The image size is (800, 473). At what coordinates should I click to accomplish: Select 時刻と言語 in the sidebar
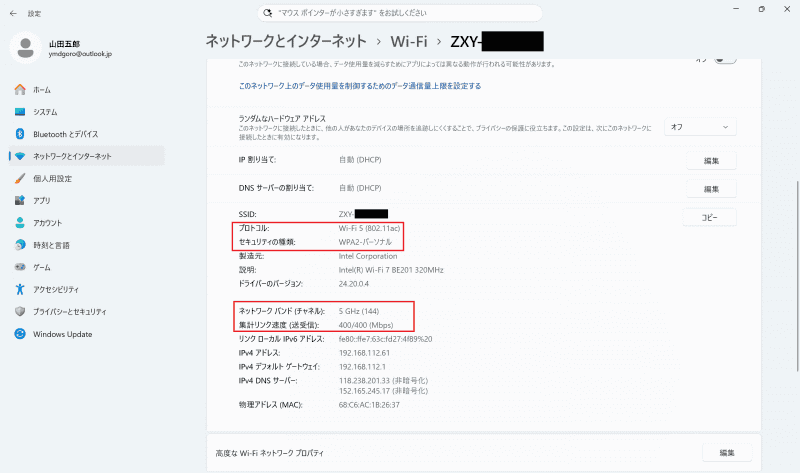pyautogui.click(x=87, y=245)
